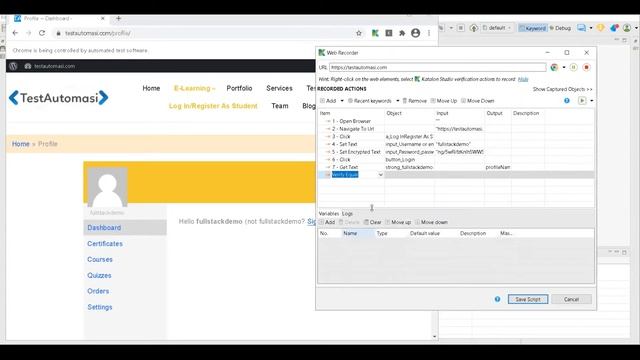Click Recent keywords in Recorded Actions toolbar

371,101
